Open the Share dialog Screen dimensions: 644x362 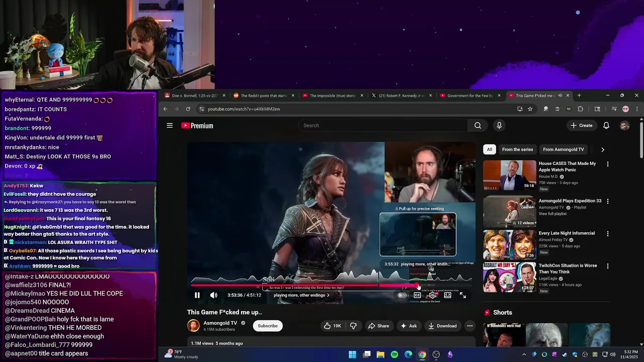[379, 326]
